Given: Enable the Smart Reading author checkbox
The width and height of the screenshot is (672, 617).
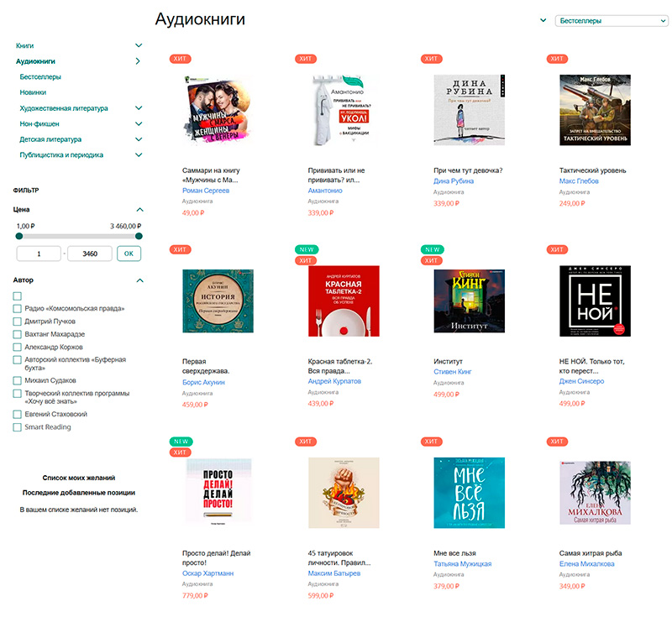Looking at the screenshot, I should click(x=18, y=427).
